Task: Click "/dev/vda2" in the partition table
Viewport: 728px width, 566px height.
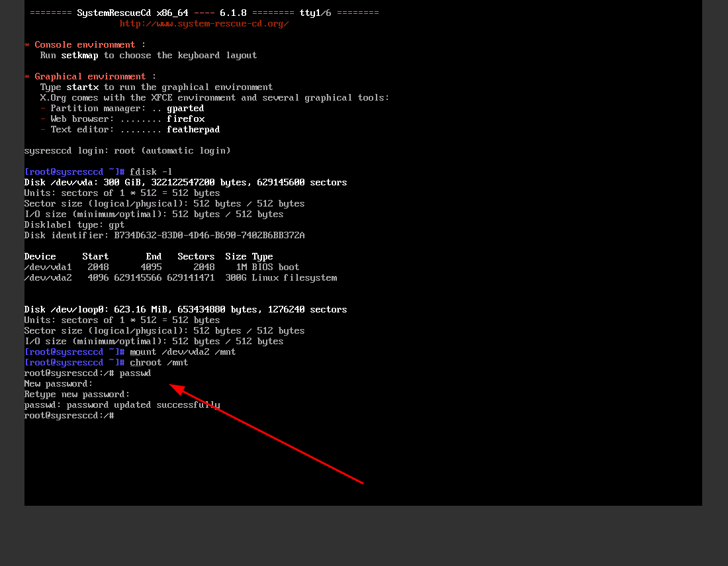Action: [48, 278]
